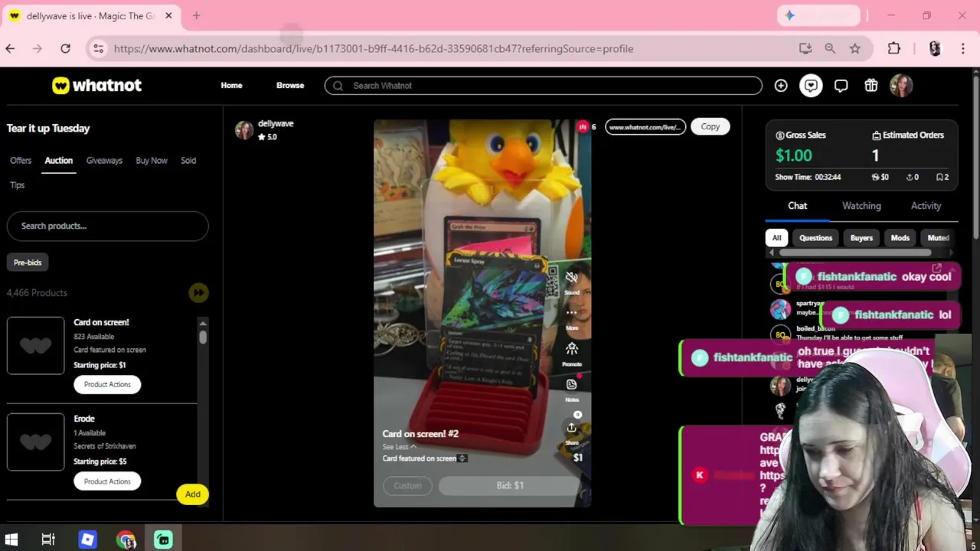
Task: Click the Whatnot logo
Action: click(x=96, y=86)
